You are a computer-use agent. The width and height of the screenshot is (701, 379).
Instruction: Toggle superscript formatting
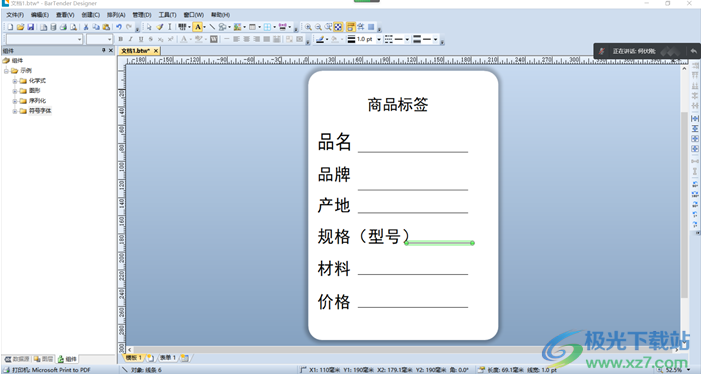pyautogui.click(x=170, y=39)
